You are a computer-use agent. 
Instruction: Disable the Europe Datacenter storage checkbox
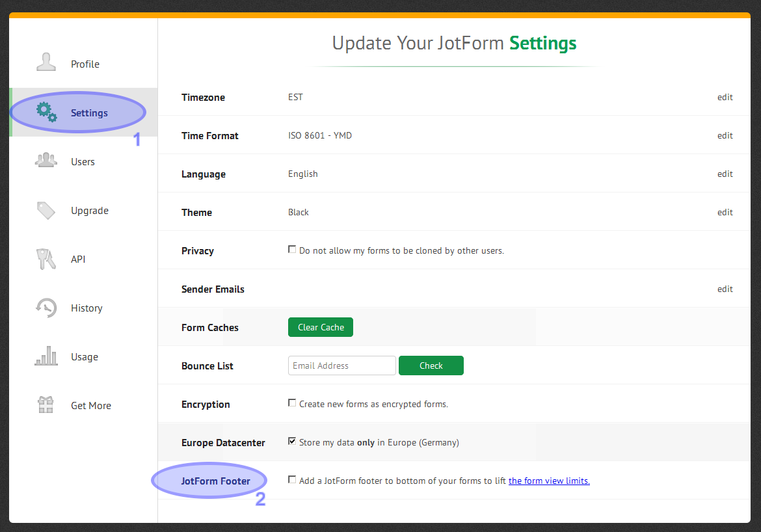click(292, 440)
